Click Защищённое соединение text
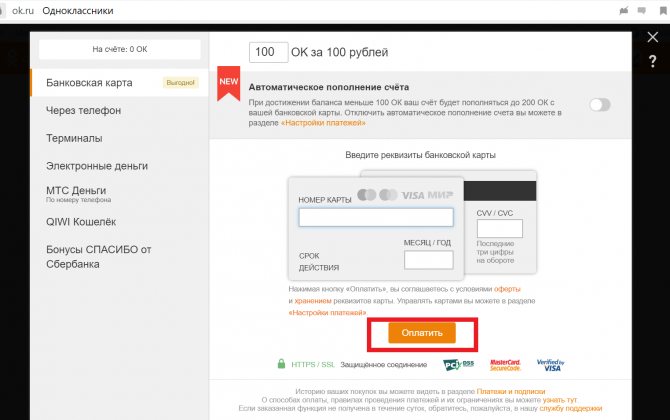 point(384,364)
